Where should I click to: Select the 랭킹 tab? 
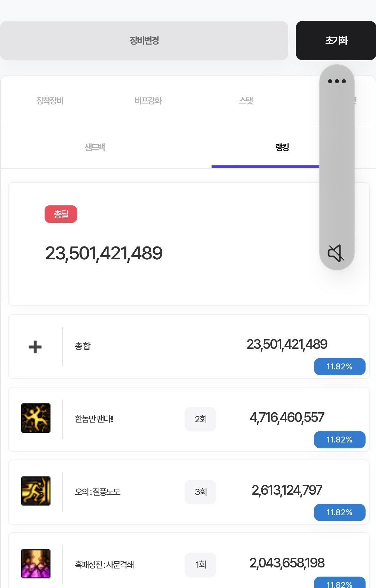click(282, 148)
